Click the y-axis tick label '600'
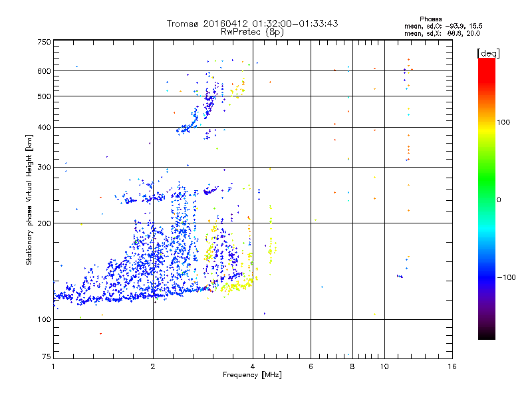 (x=44, y=71)
